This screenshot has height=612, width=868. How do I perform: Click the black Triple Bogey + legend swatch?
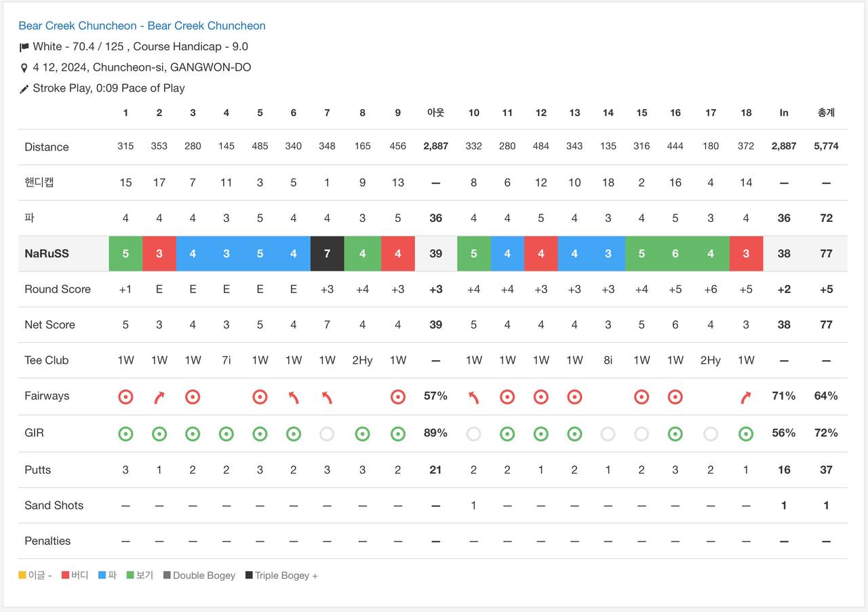(249, 575)
